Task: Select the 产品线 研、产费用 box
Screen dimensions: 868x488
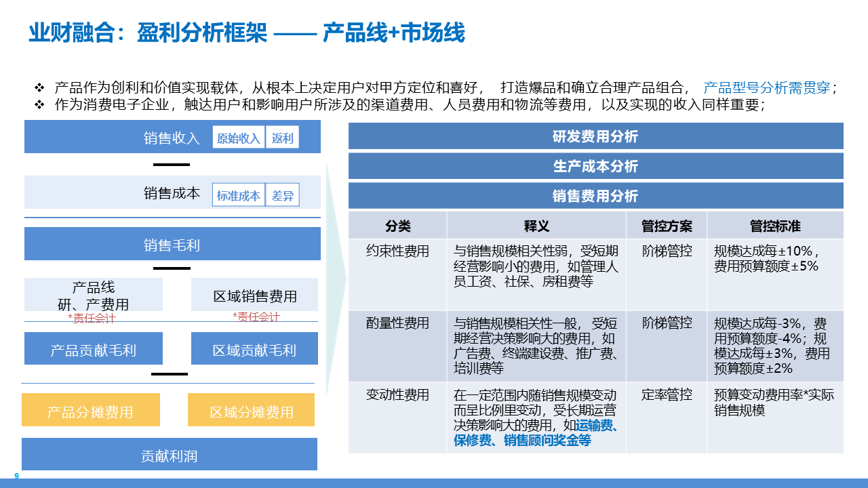Action: [94, 295]
